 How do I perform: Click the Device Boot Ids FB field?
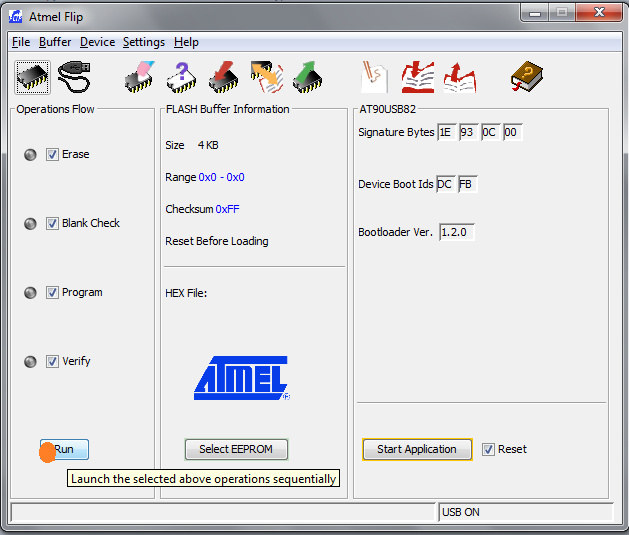(x=467, y=184)
